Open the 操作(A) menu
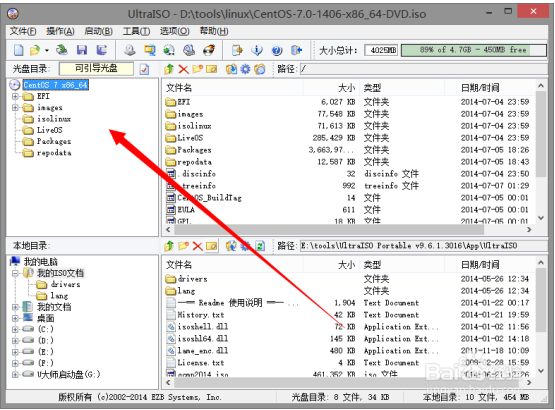This screenshot has width=555, height=410. tap(60, 31)
